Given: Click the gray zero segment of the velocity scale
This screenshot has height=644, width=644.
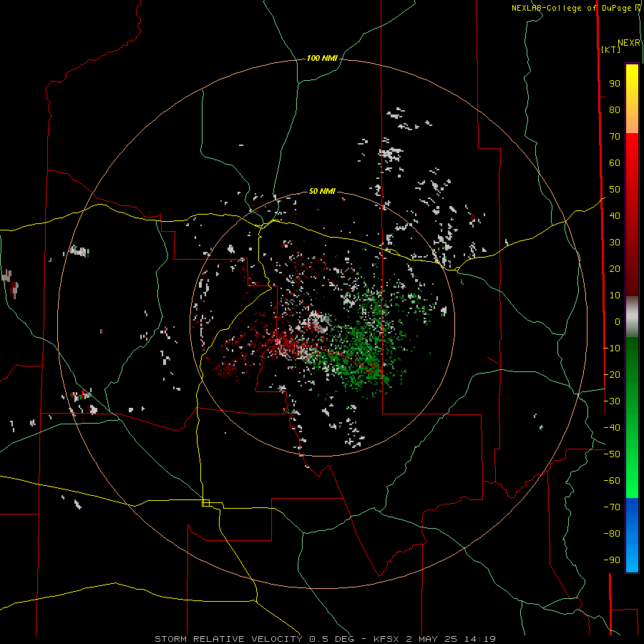Looking at the screenshot, I should [x=632, y=317].
